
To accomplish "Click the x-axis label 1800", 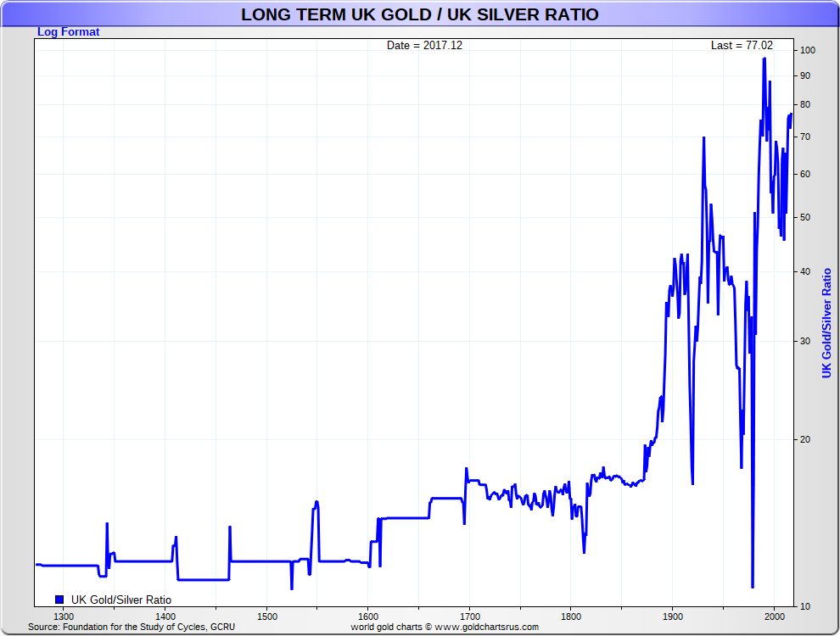I will (571, 616).
